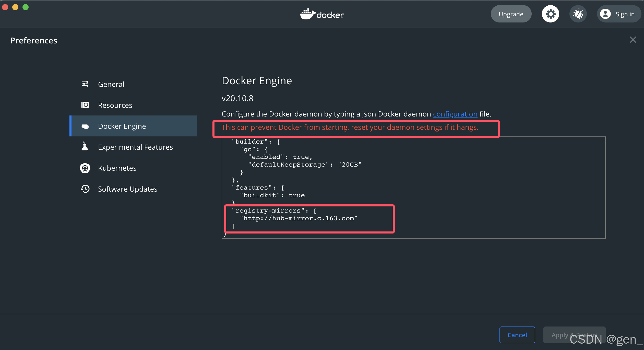Image resolution: width=644 pixels, height=350 pixels.
Task: Click the Upgrade button
Action: point(511,14)
